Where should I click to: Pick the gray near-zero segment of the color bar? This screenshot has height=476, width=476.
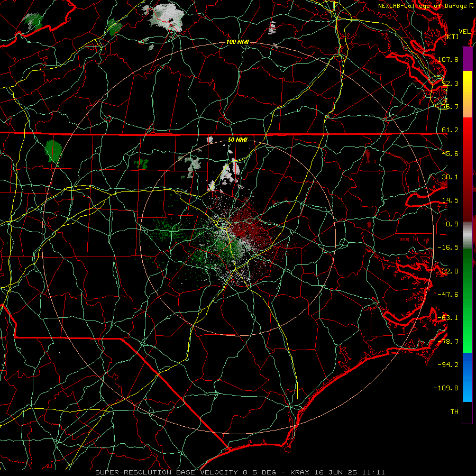pos(467,235)
